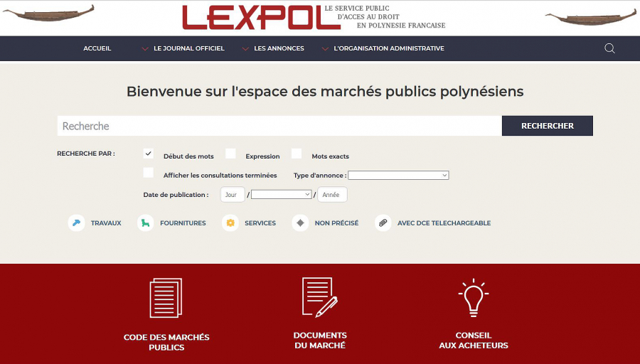The width and height of the screenshot is (640, 364).
Task: Open LES ANNONCES menu
Action: pos(279,48)
